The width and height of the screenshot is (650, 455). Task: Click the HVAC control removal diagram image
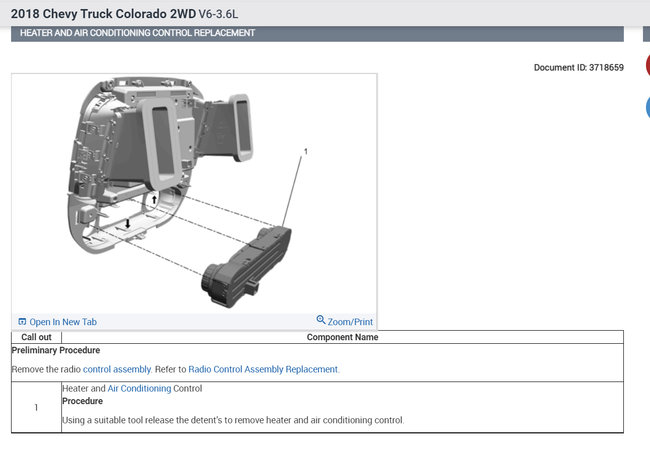(194, 194)
